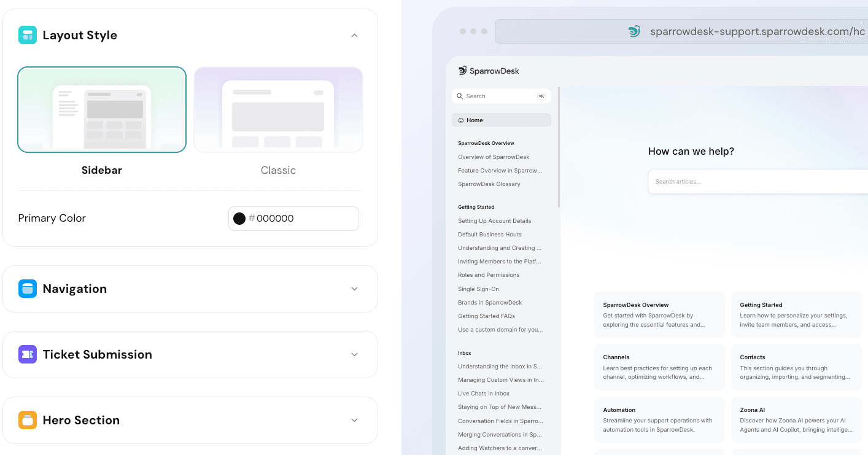Click the preview sidebar scrollbar
This screenshot has height=455, width=868.
point(559,147)
